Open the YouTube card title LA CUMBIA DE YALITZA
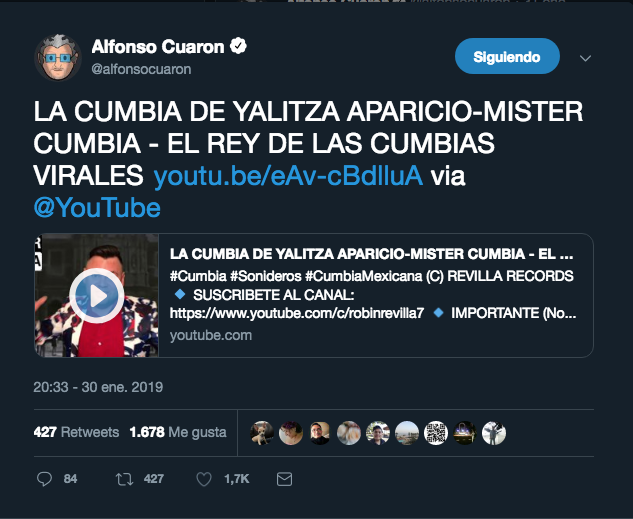The image size is (633, 519). tap(371, 254)
